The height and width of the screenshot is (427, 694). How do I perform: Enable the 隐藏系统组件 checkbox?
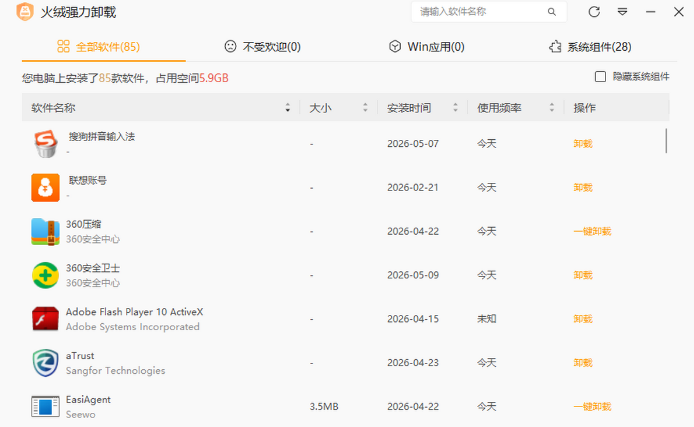[600, 77]
